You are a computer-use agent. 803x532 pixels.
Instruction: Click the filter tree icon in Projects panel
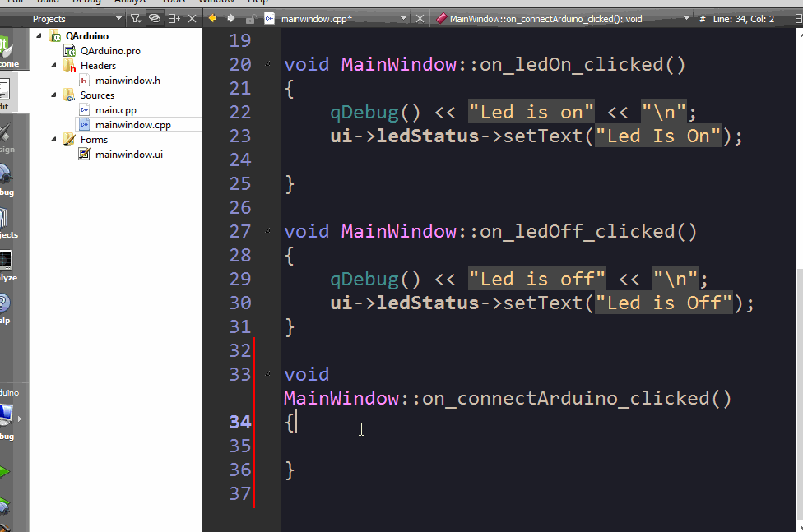pyautogui.click(x=136, y=18)
